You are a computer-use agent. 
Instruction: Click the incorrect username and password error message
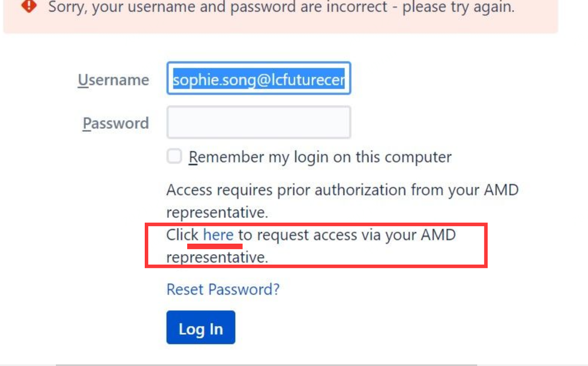[281, 6]
